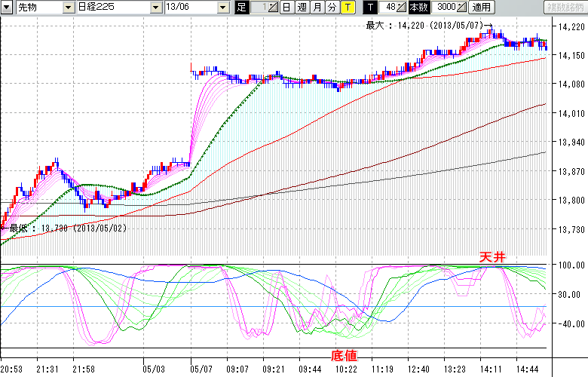Click the spinner arrow beside 3000
Screen dimensions: 588x377
461,8
